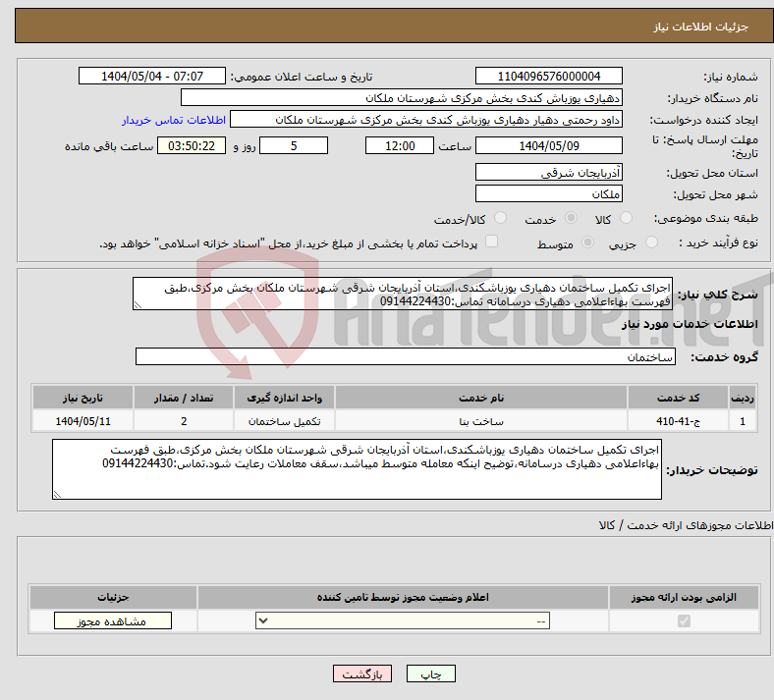Click the جزئیات column header

(x=113, y=597)
